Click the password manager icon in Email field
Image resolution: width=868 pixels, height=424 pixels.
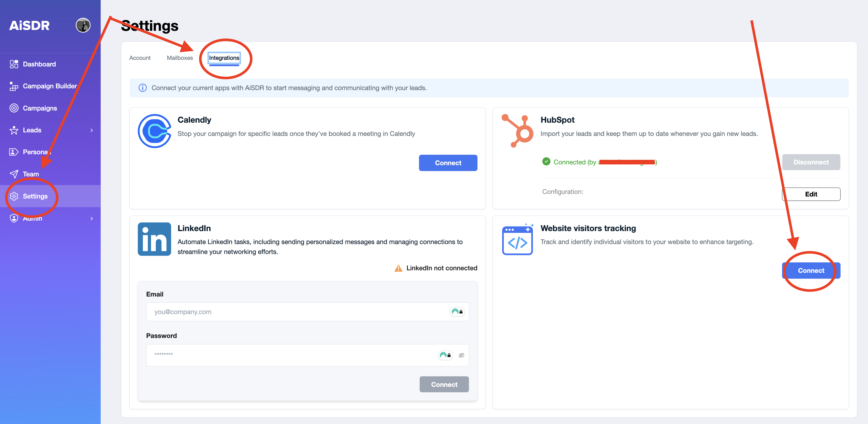coord(457,312)
